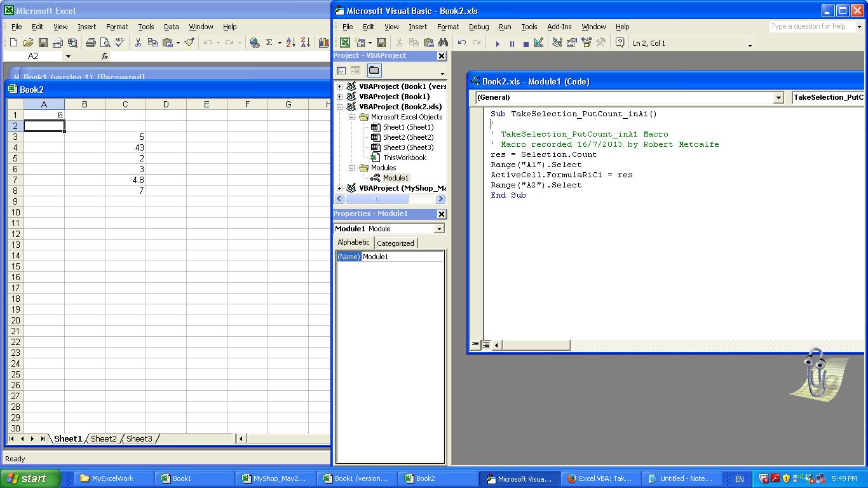This screenshot has width=868, height=488.
Task: Click the Find binoculars icon in VB editor
Action: (443, 43)
